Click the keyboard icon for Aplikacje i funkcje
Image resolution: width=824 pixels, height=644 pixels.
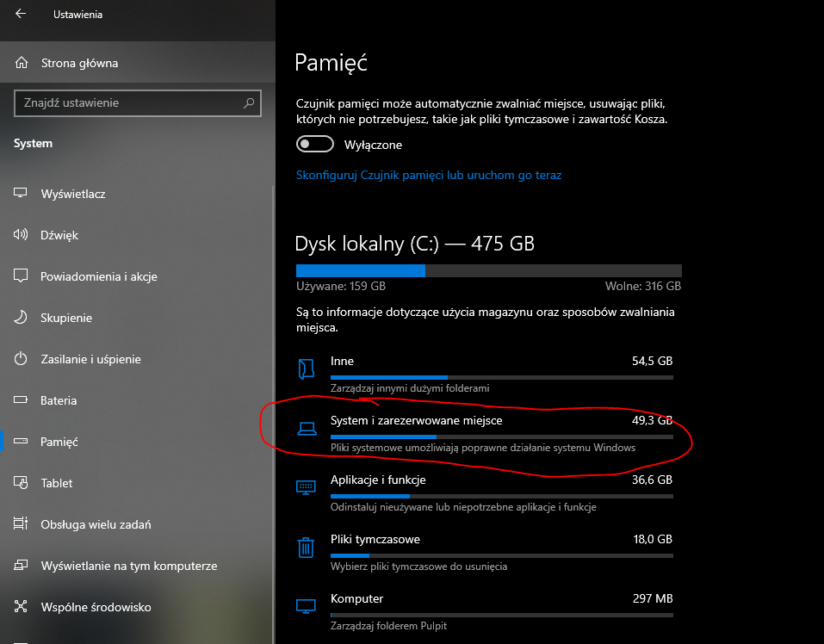click(306, 487)
